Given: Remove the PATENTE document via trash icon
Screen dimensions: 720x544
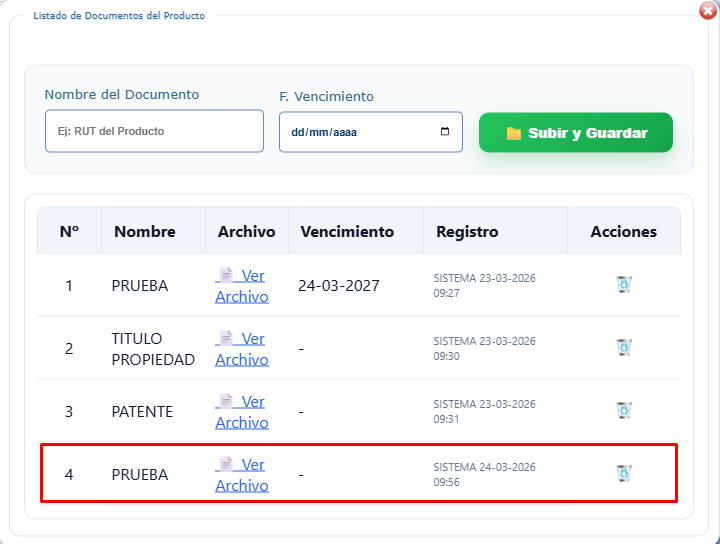Looking at the screenshot, I should (x=624, y=411).
